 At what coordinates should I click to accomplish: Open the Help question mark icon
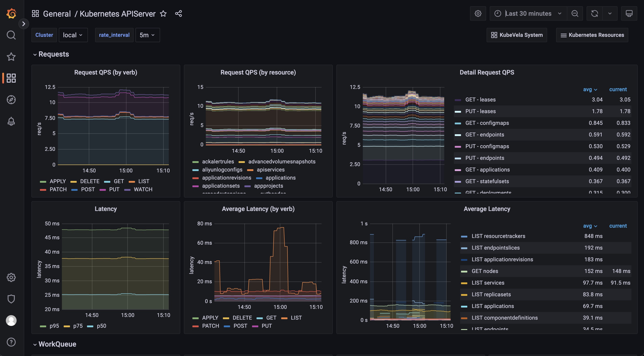tap(11, 342)
